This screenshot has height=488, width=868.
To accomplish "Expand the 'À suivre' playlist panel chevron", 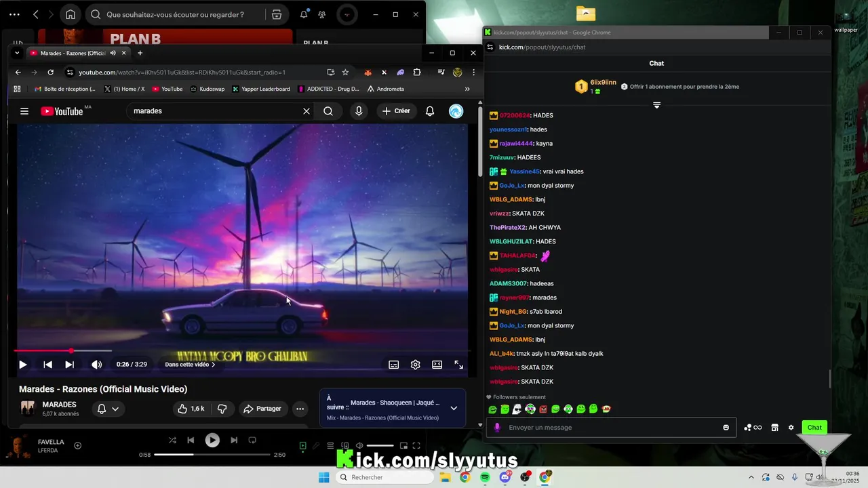I will (454, 408).
